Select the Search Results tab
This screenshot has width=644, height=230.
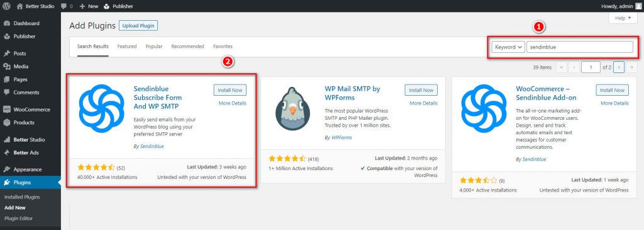[x=93, y=47]
